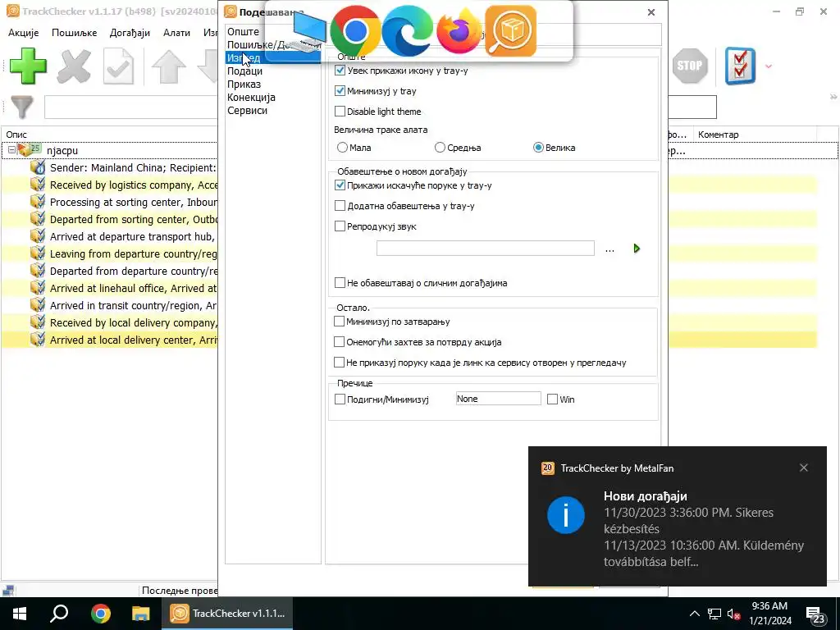
Task: Open the 'Догађаји' menu
Action: [130, 33]
